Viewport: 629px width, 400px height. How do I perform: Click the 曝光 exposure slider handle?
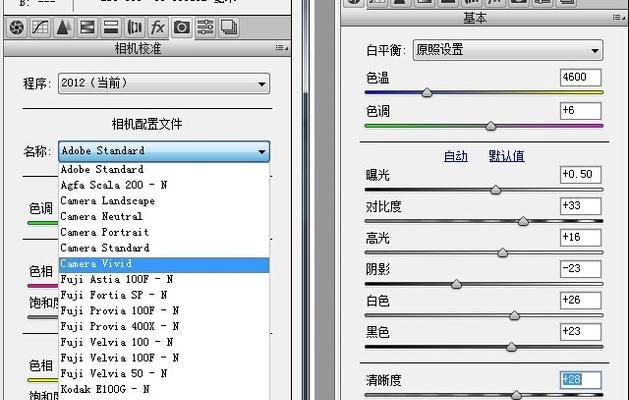pos(496,190)
